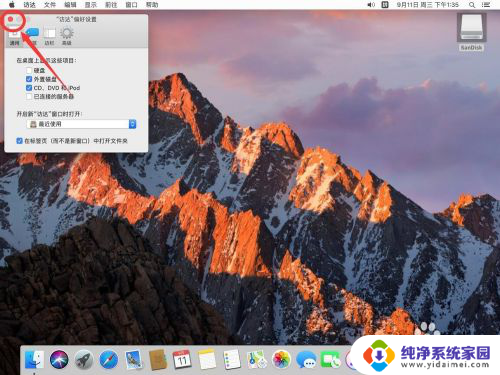This screenshot has height=375, width=500.
Task: Open the 帮助 menu
Action: point(152,5)
